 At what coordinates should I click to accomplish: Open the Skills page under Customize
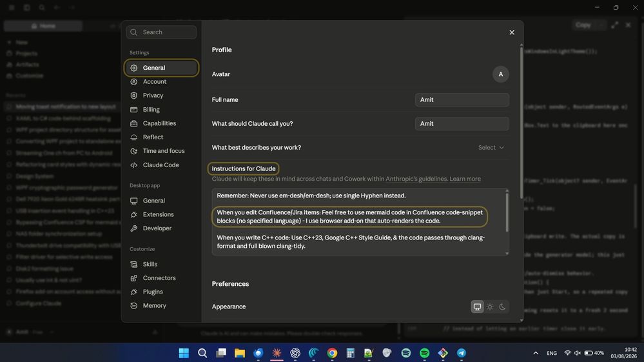coord(161,264)
